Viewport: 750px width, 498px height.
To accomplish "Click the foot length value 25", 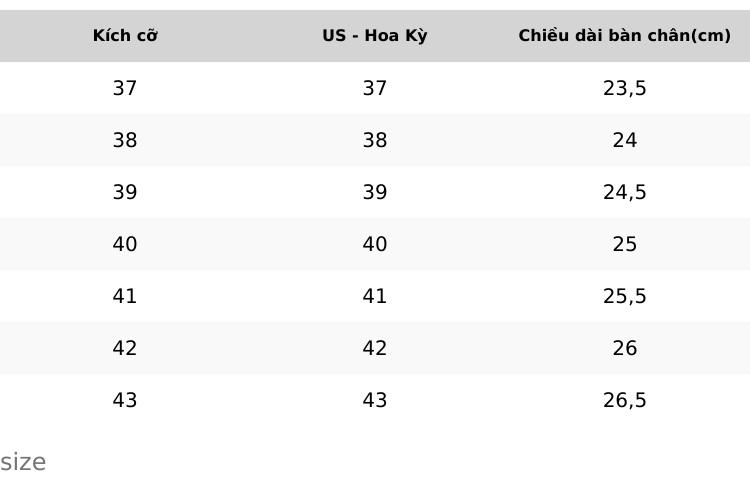I will (624, 244).
